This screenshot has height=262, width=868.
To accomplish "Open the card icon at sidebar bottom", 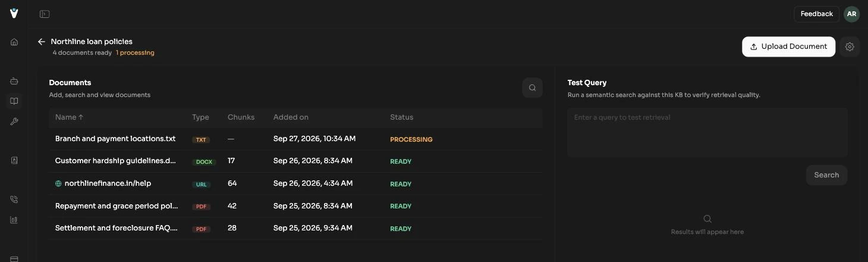I will tap(14, 258).
